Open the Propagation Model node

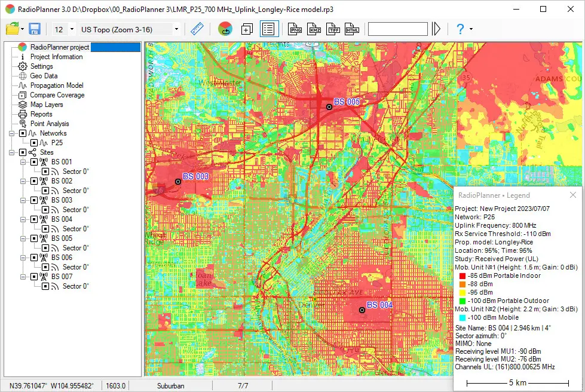57,85
